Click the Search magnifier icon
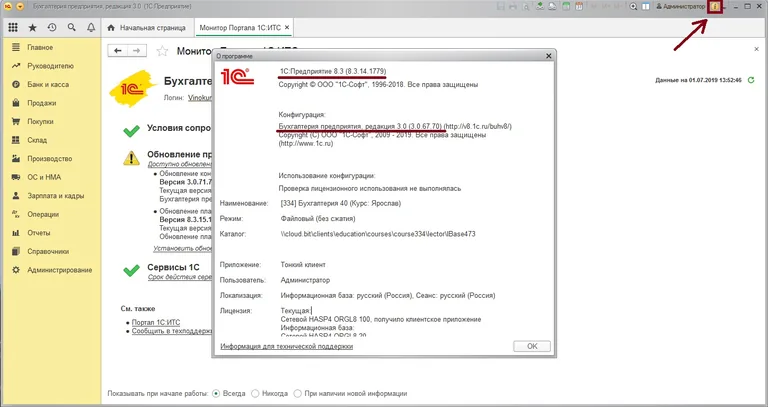This screenshot has height=407, width=768. coord(71,27)
